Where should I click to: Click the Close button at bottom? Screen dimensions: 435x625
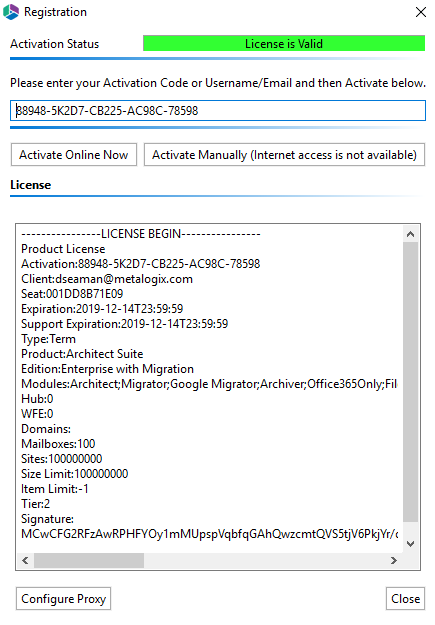[405, 599]
